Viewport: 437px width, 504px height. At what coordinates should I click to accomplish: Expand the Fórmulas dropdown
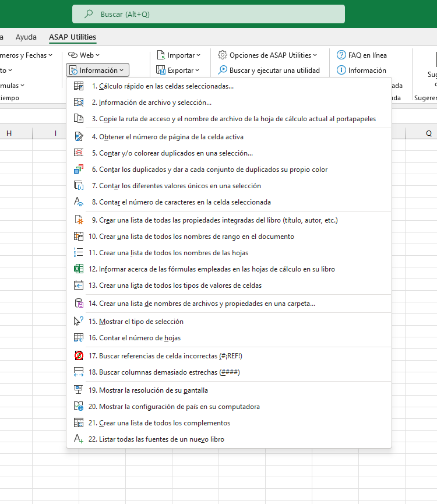[12, 86]
